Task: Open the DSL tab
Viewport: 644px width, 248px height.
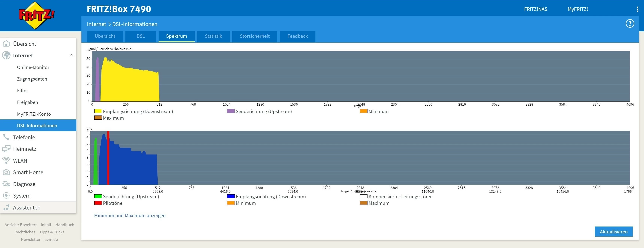Action: [140, 36]
